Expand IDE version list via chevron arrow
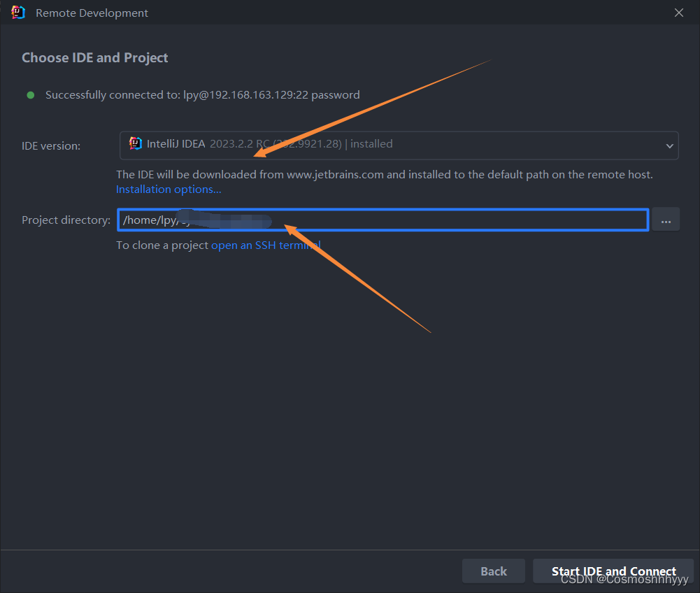 [x=669, y=145]
